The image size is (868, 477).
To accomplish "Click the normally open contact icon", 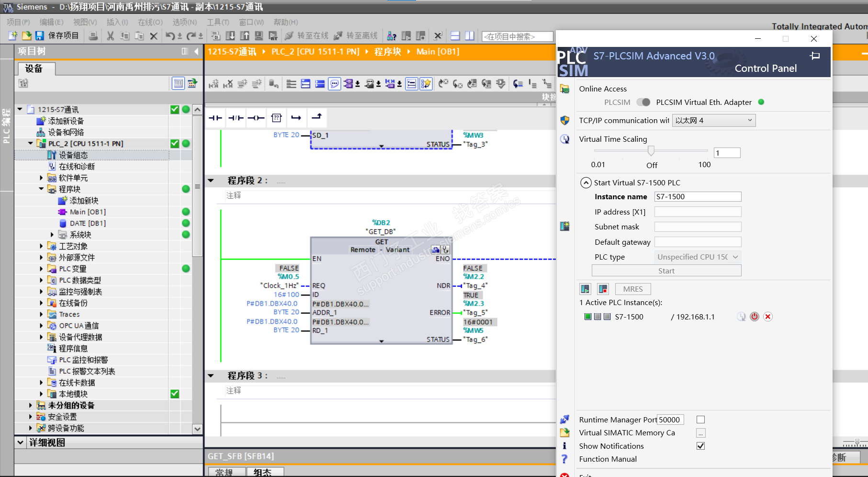I will click(215, 118).
